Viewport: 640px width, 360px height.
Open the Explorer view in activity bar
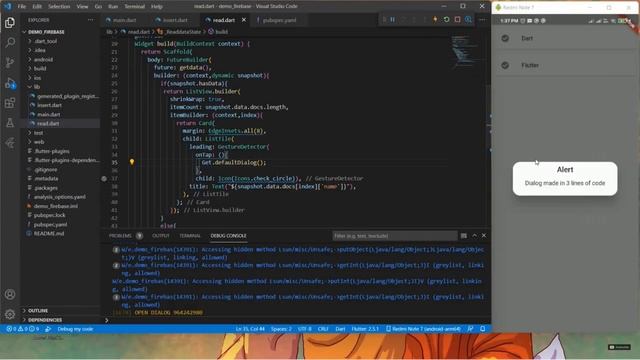pos(10,22)
